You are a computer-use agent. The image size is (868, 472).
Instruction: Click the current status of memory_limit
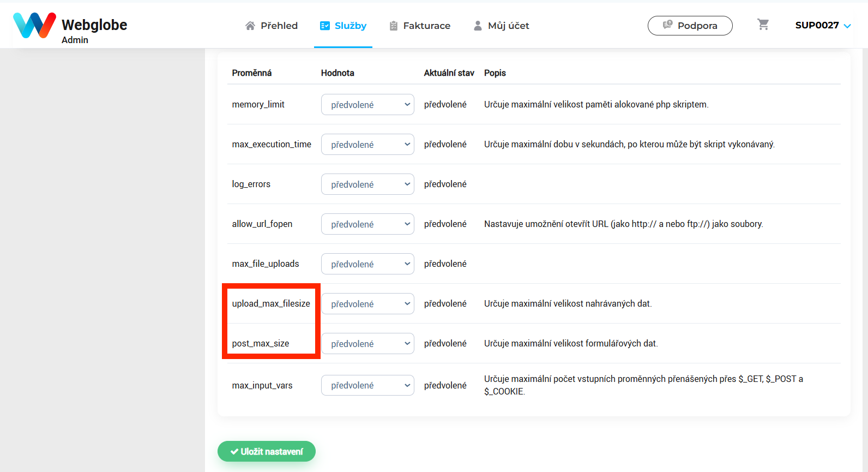click(x=445, y=105)
